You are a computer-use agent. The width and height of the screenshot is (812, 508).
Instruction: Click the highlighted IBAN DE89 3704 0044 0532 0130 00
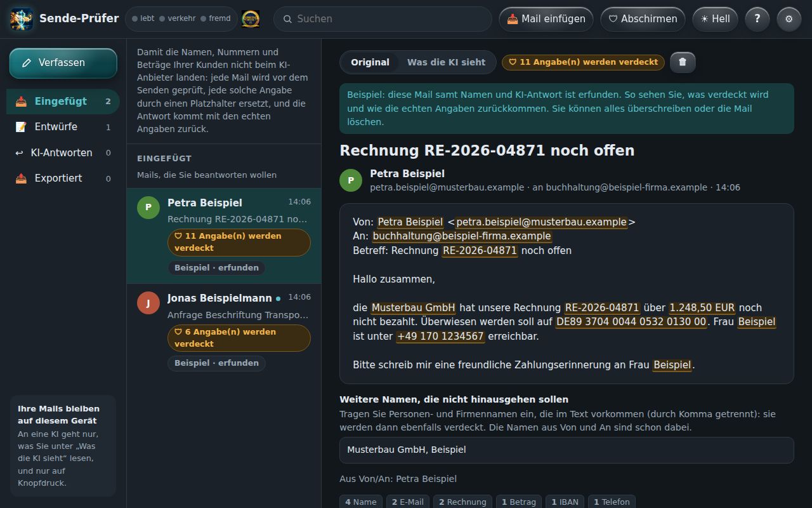point(631,322)
